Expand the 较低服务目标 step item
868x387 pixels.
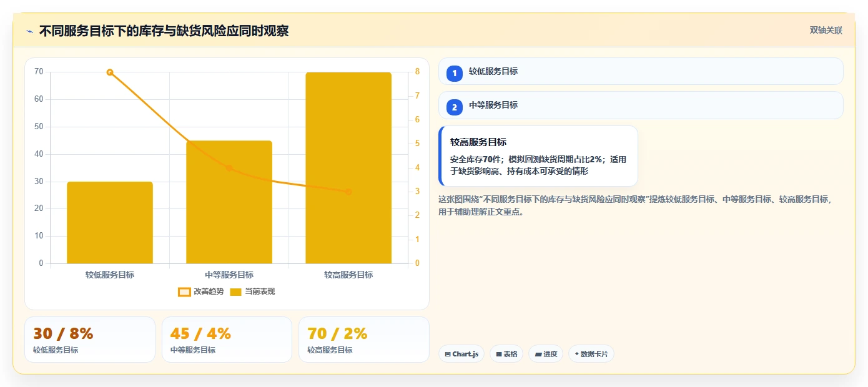(x=641, y=71)
